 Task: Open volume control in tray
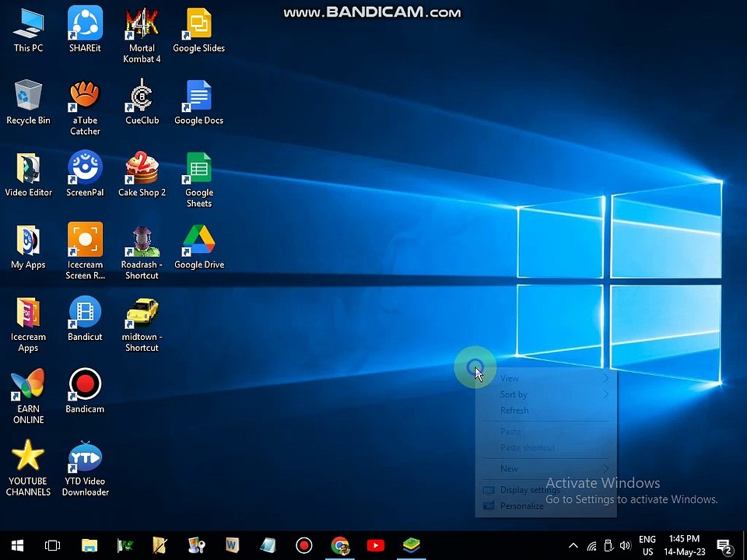point(625,546)
